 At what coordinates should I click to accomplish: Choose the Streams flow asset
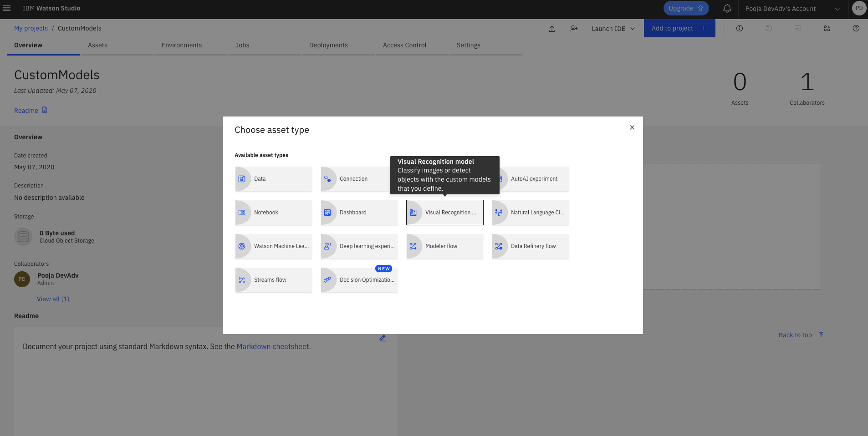(274, 280)
